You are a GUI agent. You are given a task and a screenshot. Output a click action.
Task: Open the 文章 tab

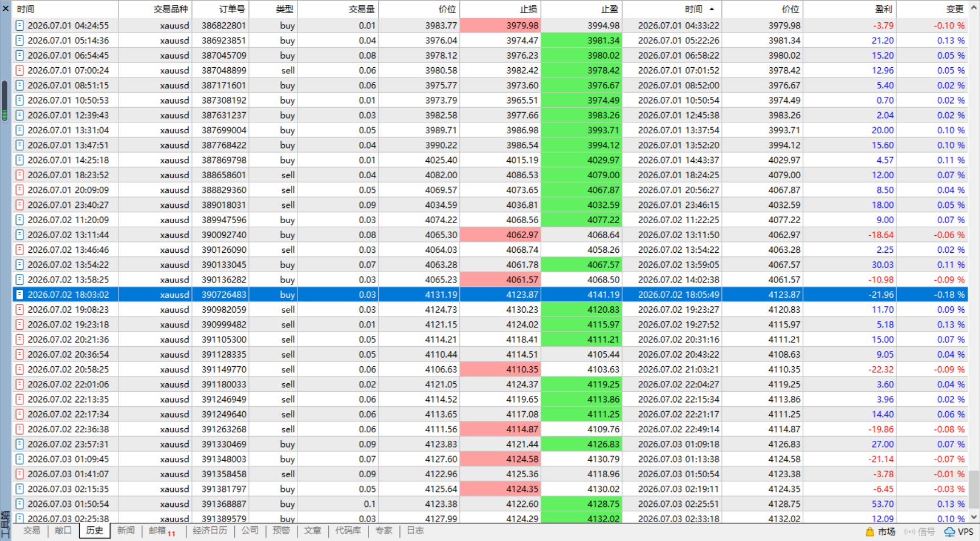pyautogui.click(x=312, y=531)
